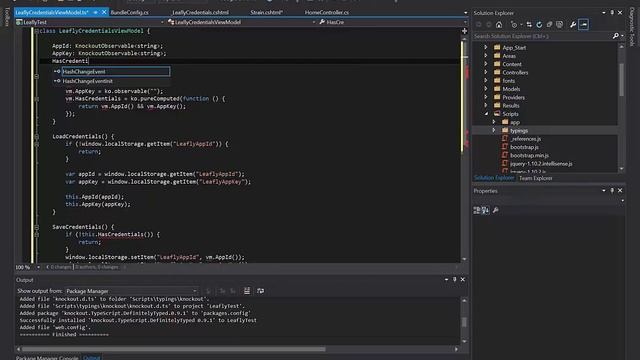Expand the Models folder
The width and height of the screenshot is (640, 360).
click(486, 89)
